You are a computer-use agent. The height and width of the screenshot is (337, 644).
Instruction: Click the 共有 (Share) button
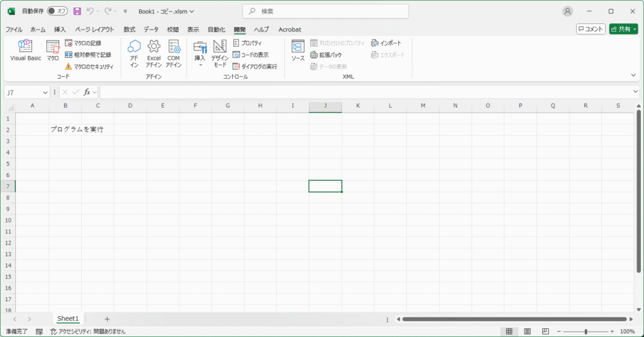click(623, 29)
